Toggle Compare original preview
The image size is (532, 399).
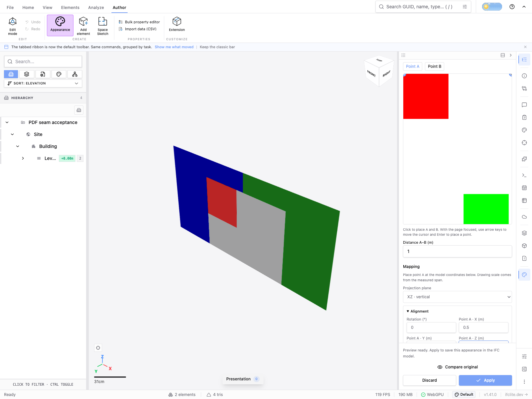458,367
